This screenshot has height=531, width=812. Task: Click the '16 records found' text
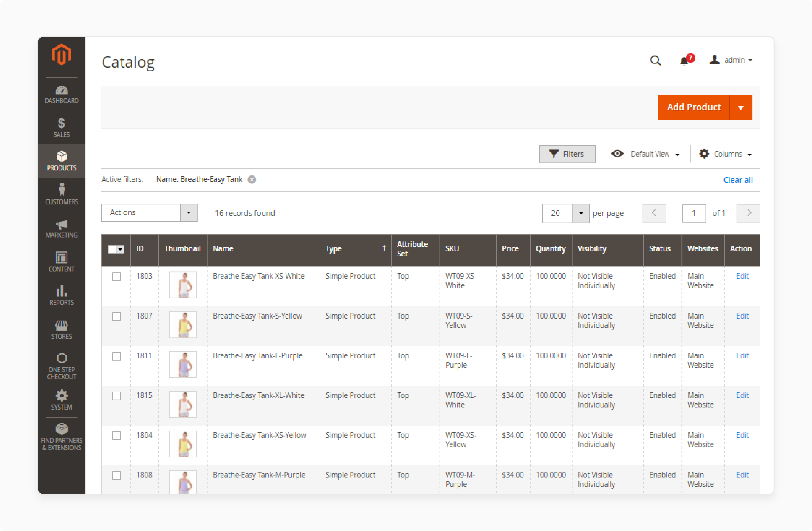tap(245, 213)
